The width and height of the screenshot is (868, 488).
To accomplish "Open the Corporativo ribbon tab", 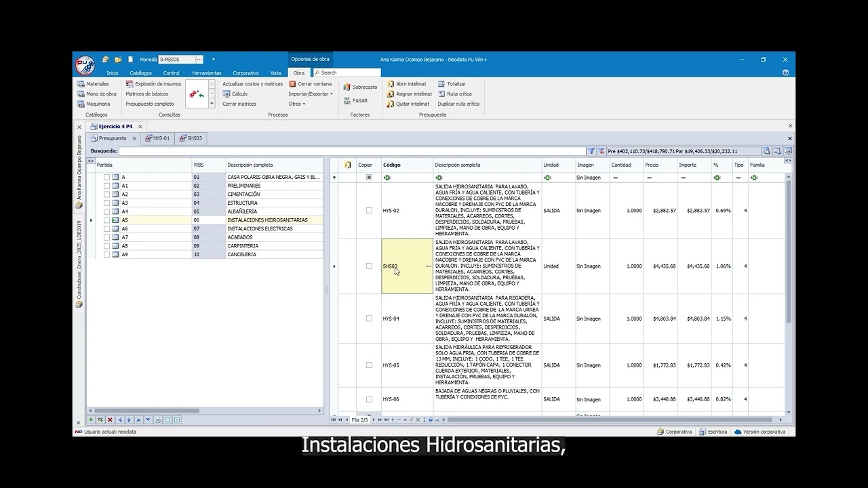I will tap(245, 73).
